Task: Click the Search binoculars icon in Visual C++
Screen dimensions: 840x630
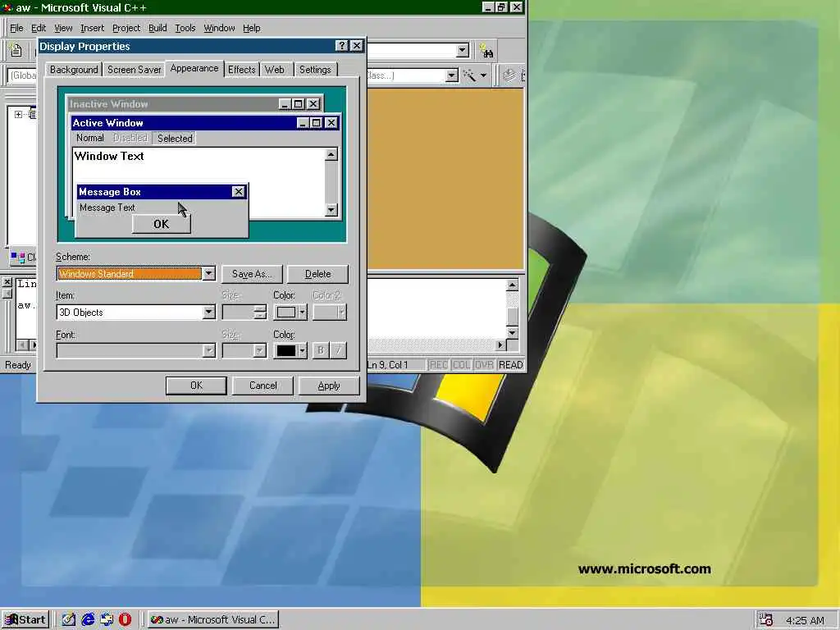Action: (486, 51)
